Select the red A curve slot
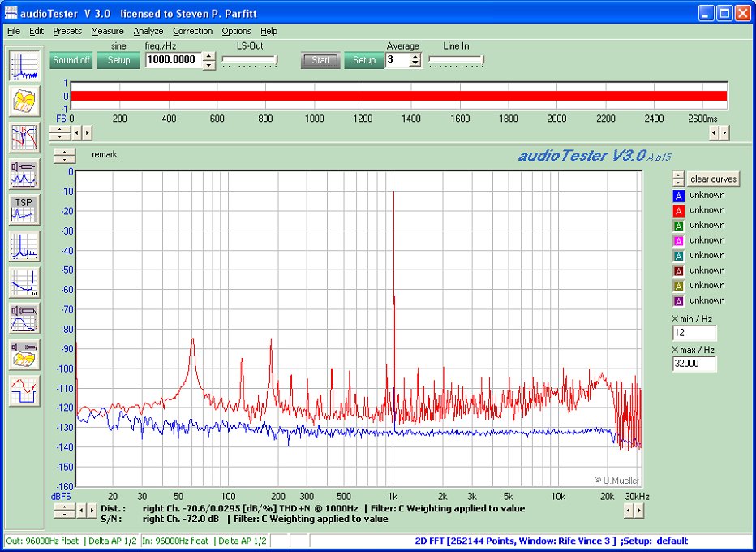Viewport: 756px width, 552px height. point(678,210)
